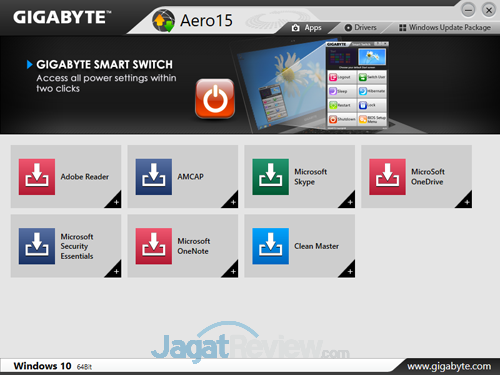The width and height of the screenshot is (500, 375).
Task: Click the Microsoft Skype download icon
Action: tap(271, 177)
